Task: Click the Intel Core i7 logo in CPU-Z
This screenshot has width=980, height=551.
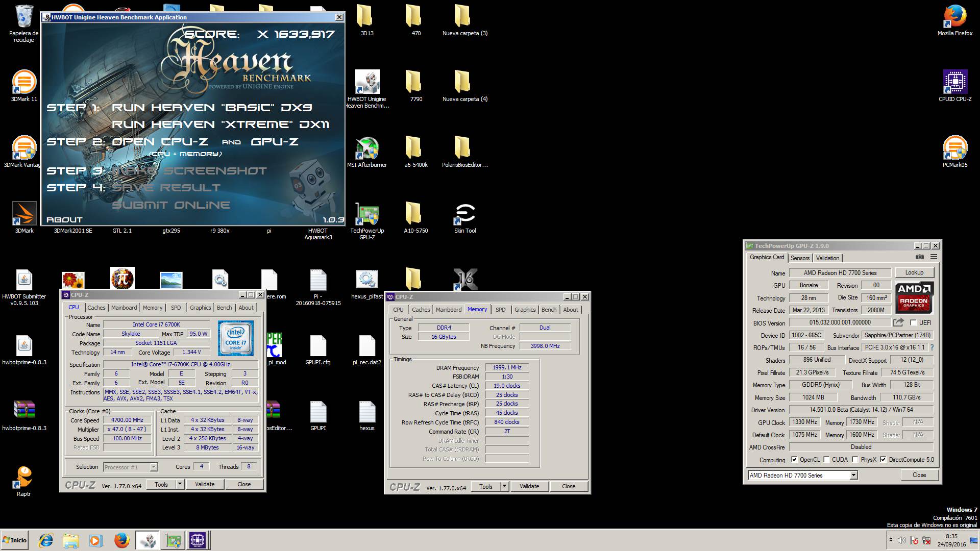Action: pos(236,338)
